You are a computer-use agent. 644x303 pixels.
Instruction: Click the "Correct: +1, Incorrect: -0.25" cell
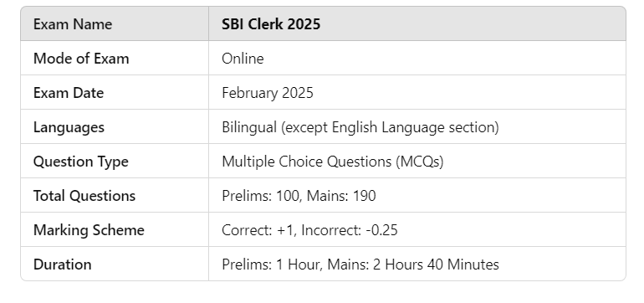pos(417,230)
